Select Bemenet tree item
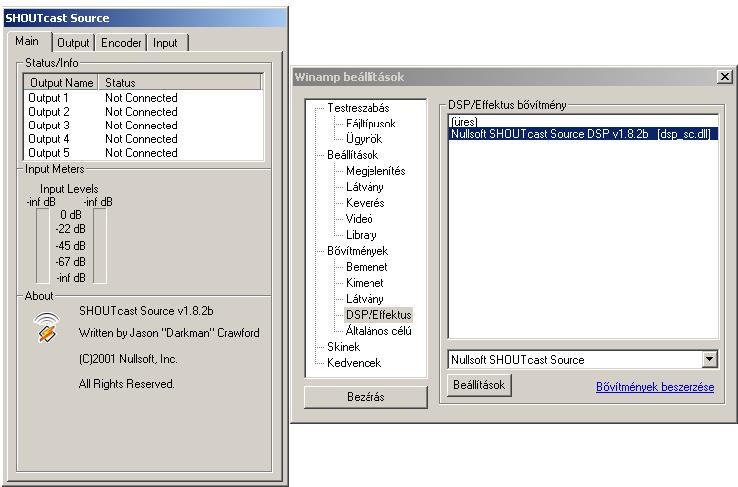The width and height of the screenshot is (738, 487). pyautogui.click(x=367, y=267)
